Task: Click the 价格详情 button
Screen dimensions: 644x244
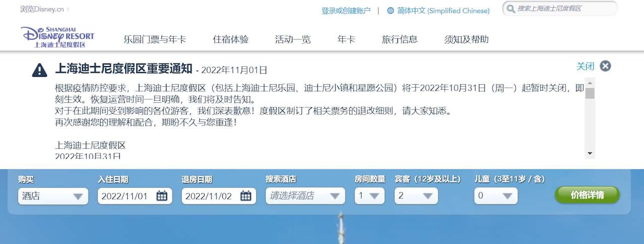Action: tap(587, 195)
